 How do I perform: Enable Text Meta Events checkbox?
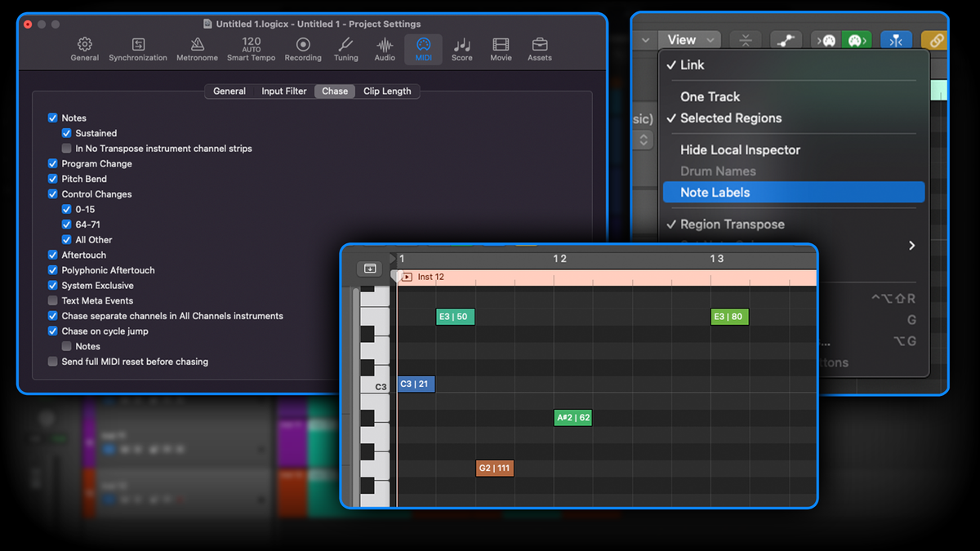point(53,301)
